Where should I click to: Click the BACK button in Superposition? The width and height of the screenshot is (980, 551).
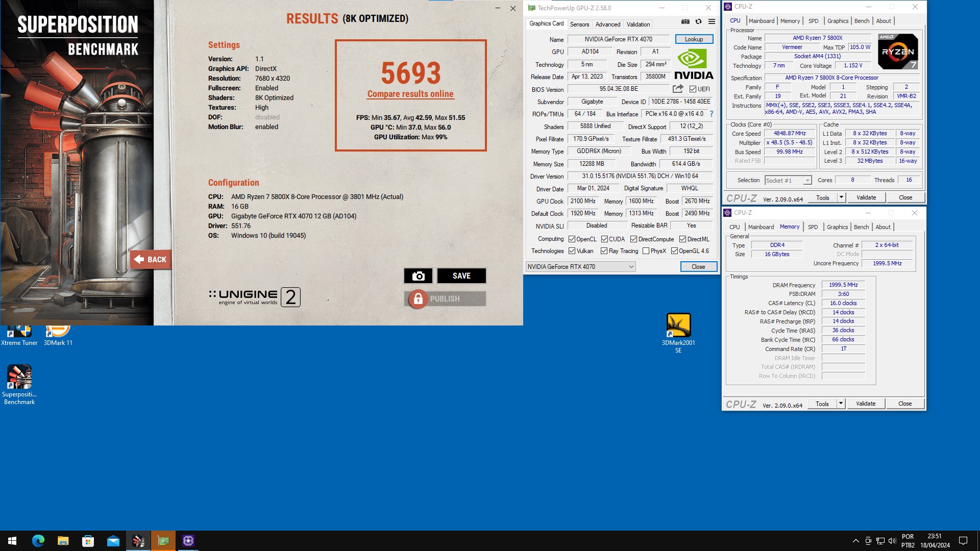(151, 260)
